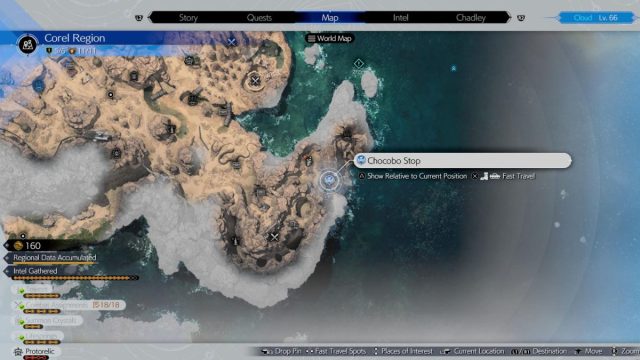The height and width of the screenshot is (360, 640).
Task: Click the Move control hint
Action: pyautogui.click(x=588, y=351)
